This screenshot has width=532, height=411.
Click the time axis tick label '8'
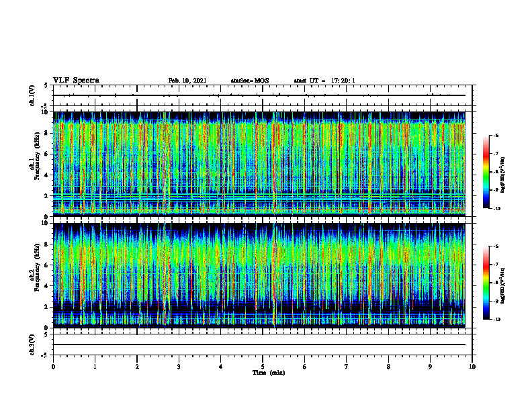click(x=388, y=367)
